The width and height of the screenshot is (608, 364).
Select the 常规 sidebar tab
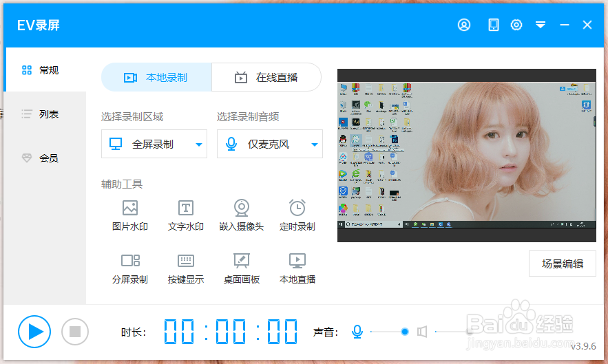(45, 69)
